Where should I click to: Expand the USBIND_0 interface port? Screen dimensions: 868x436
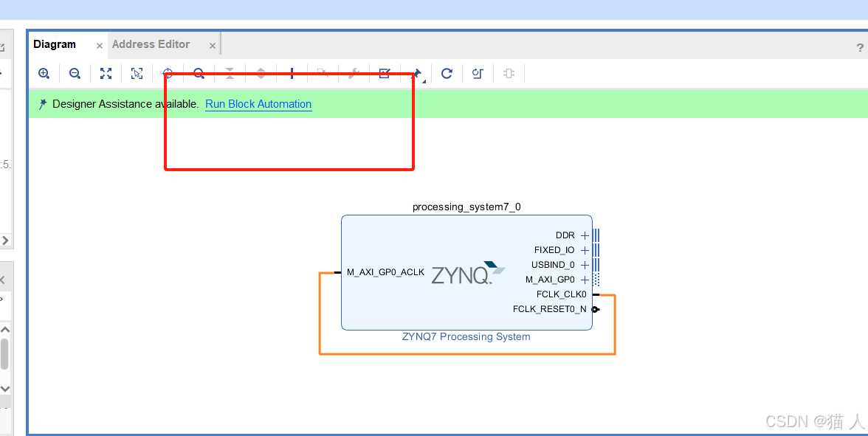(x=585, y=265)
